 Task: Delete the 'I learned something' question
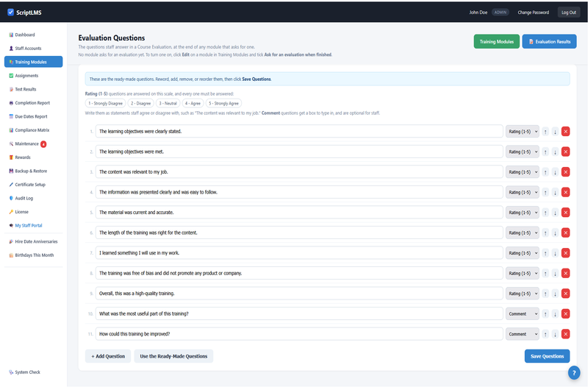565,253
